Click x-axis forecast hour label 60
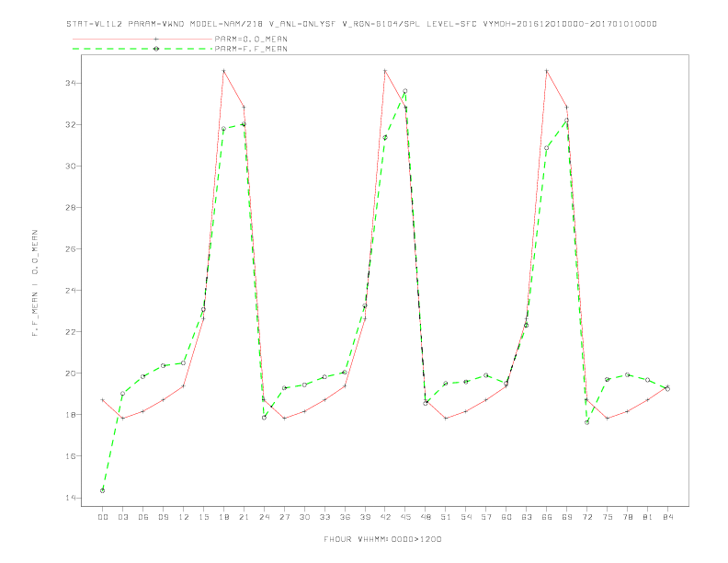728x563 pixels. [x=506, y=517]
